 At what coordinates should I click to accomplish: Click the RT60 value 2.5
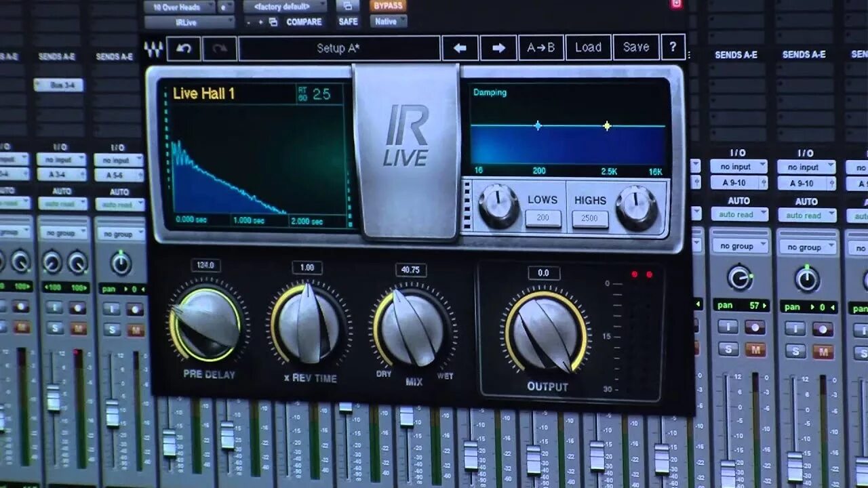pos(321,94)
